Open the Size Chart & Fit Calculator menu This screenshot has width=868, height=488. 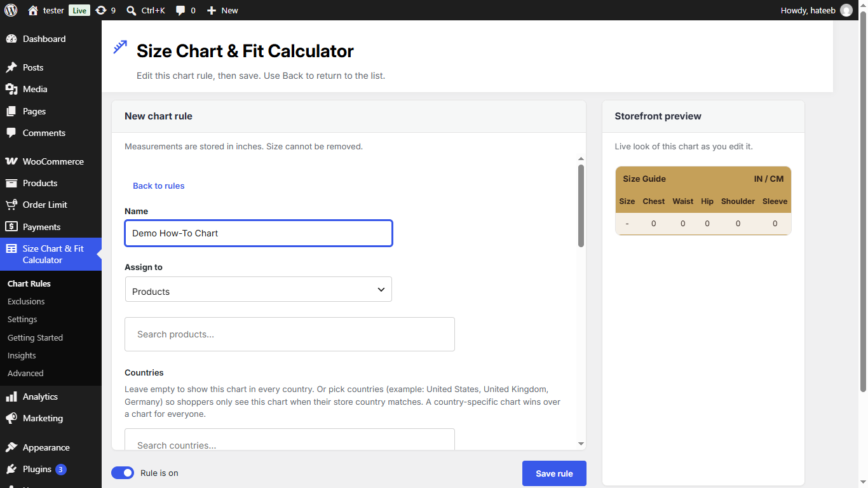51,254
